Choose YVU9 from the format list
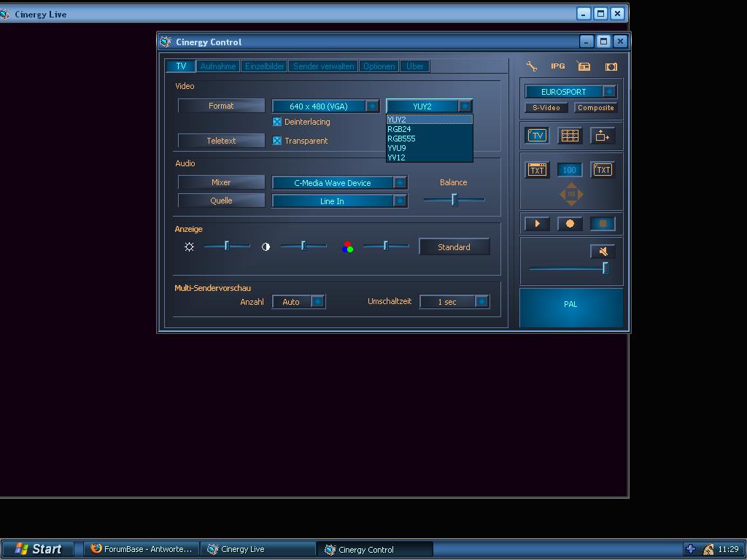The height and width of the screenshot is (560, 747). tap(429, 148)
